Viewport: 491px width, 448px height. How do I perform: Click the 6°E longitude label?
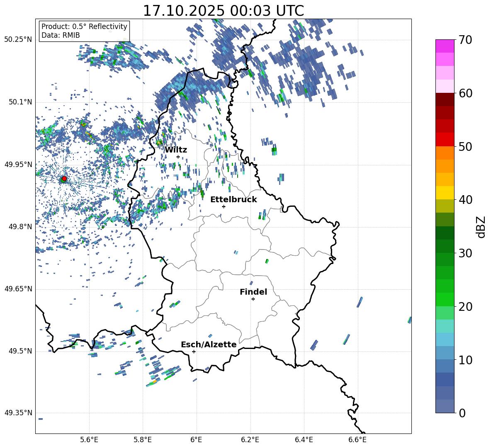(x=196, y=440)
